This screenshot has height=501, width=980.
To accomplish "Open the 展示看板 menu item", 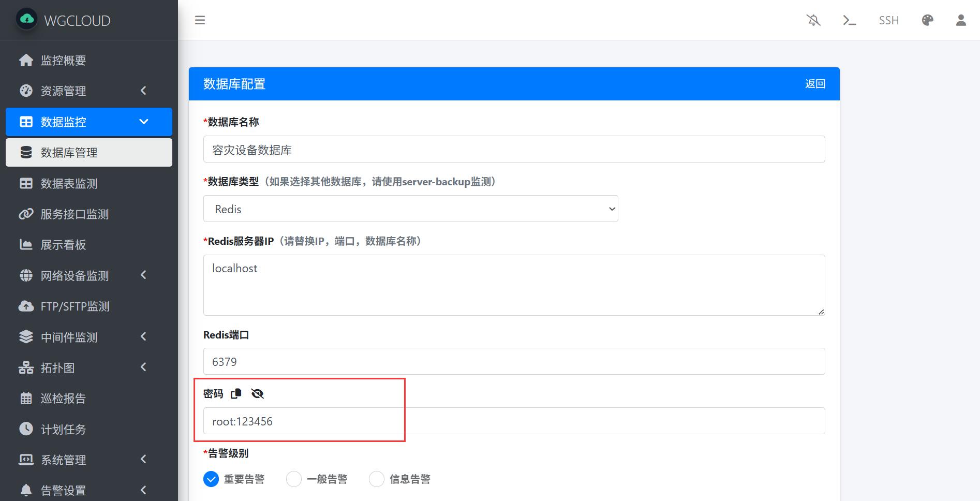I will point(89,244).
